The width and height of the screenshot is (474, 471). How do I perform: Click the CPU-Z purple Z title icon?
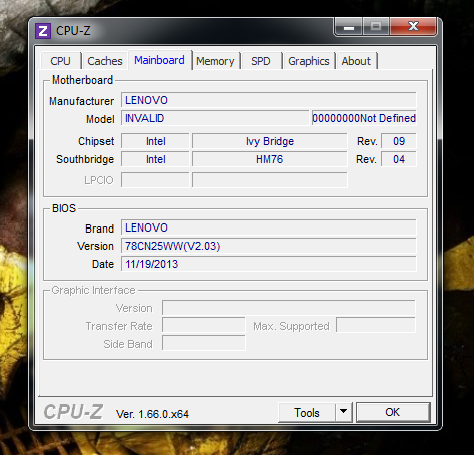tap(43, 31)
